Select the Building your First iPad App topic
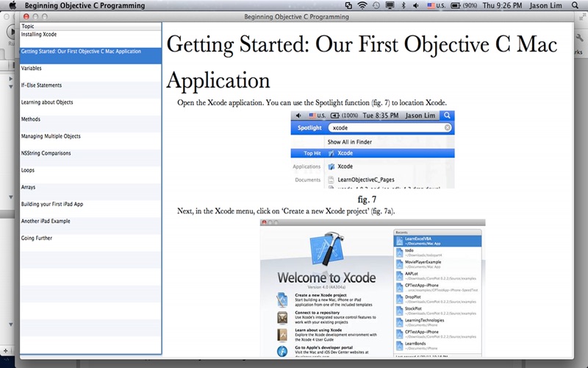588x368 pixels. [x=51, y=204]
